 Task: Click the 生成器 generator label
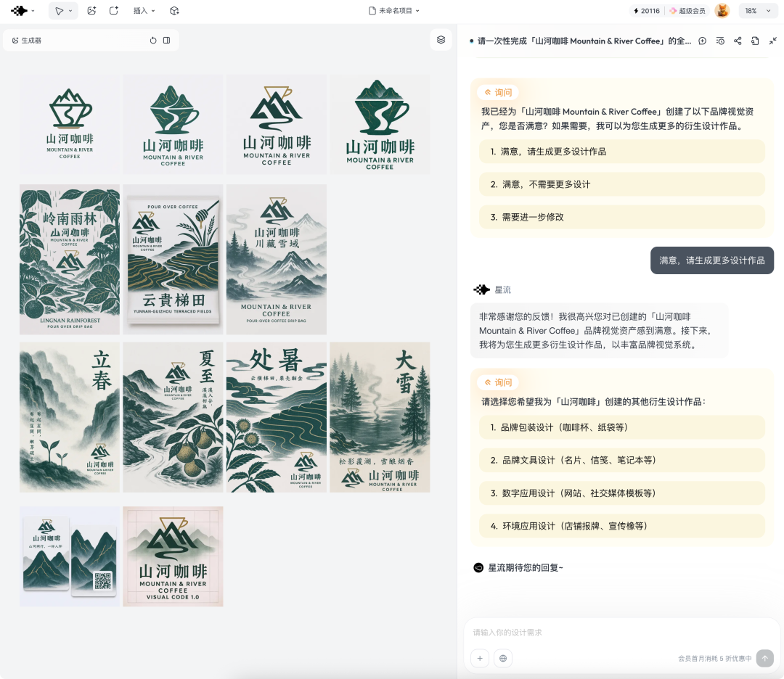(x=27, y=41)
